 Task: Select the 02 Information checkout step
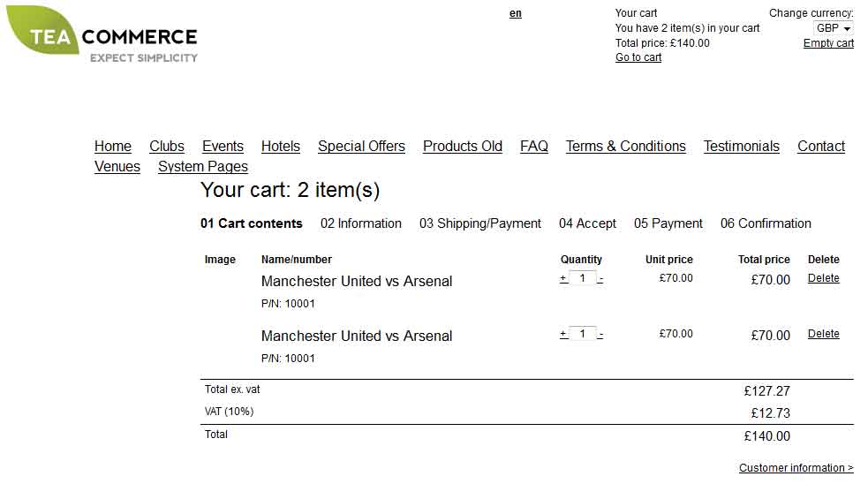coord(361,223)
